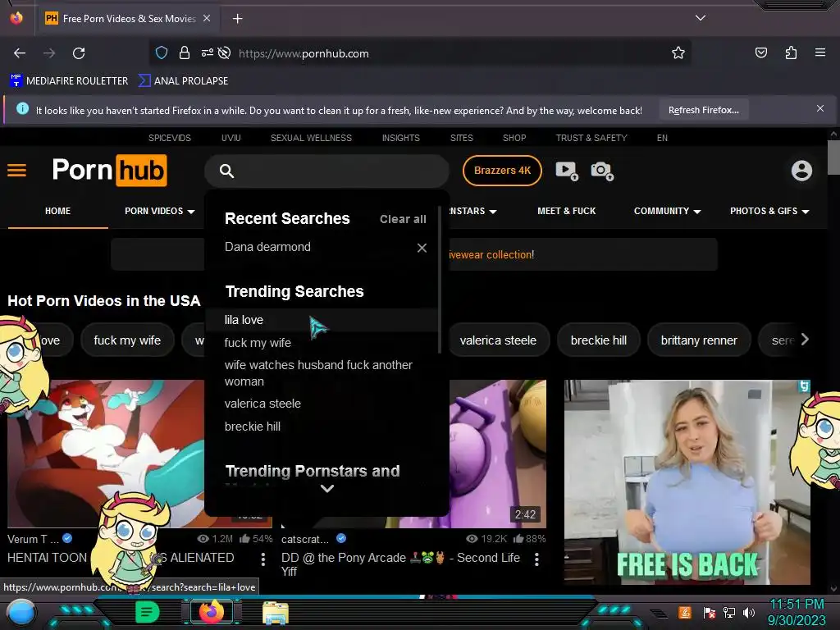Click the page vertical scrollbar
This screenshot has height=630, width=840.
(x=833, y=157)
